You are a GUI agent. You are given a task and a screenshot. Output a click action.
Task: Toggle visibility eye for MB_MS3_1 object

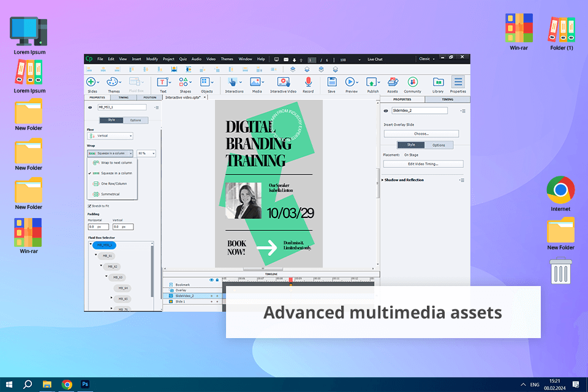pyautogui.click(x=90, y=107)
